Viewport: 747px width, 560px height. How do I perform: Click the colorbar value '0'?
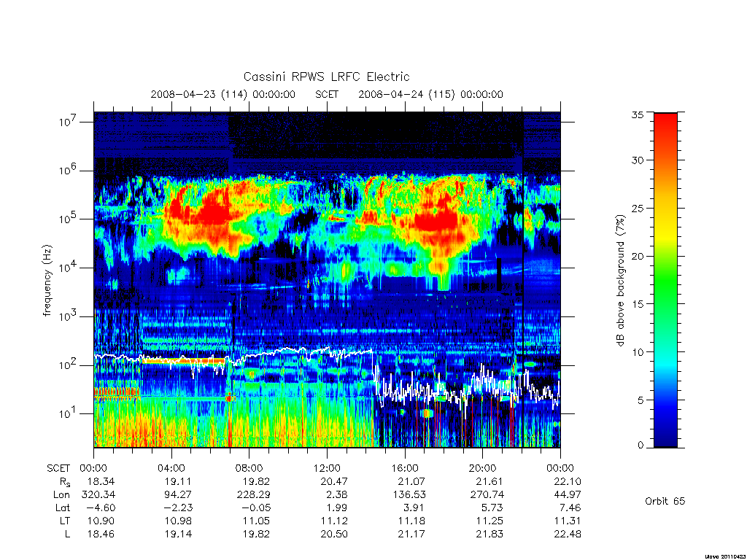pyautogui.click(x=640, y=446)
